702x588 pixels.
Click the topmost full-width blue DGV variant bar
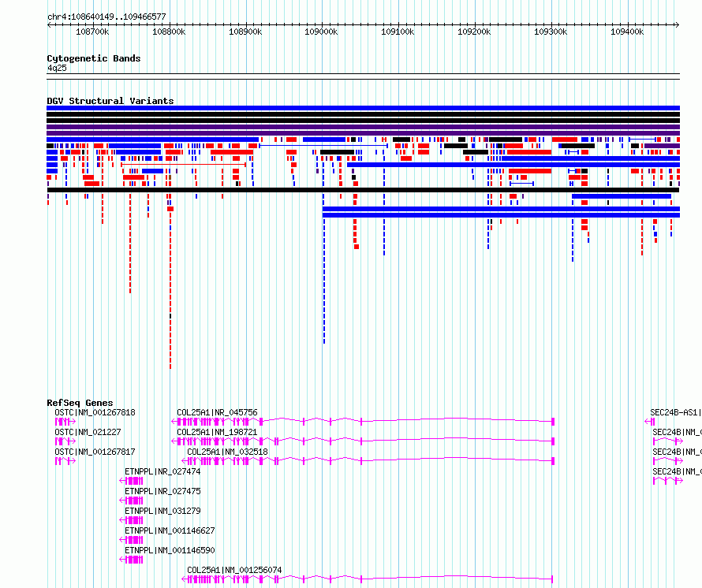363,108
